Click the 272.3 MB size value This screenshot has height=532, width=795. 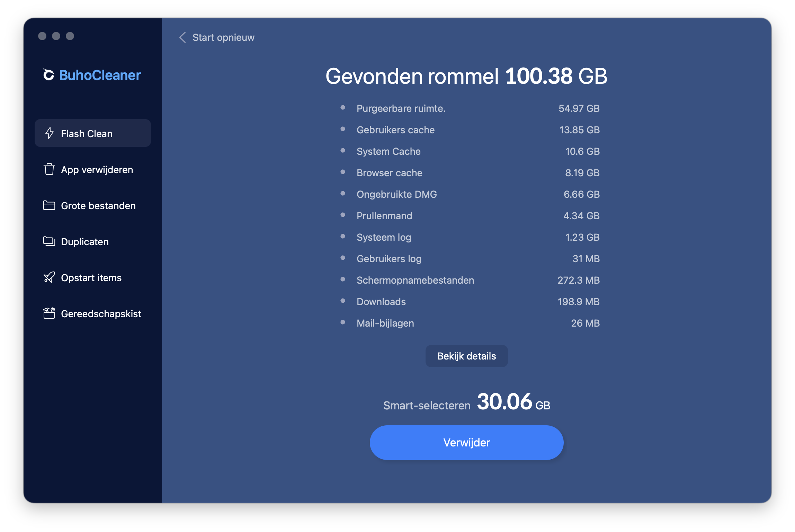(x=579, y=280)
